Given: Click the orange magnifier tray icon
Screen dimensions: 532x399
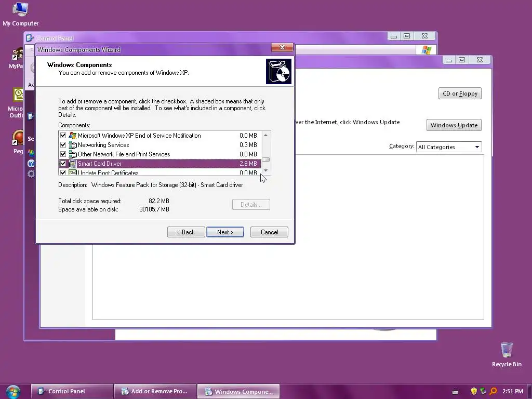Looking at the screenshot, I should [x=493, y=391].
